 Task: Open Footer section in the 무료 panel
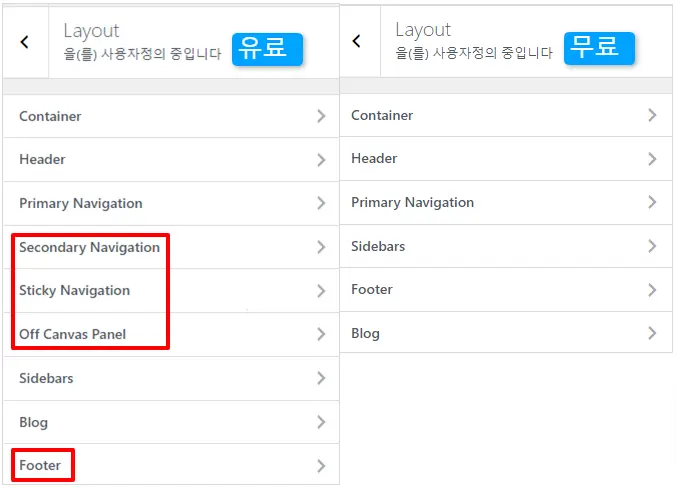click(x=372, y=289)
